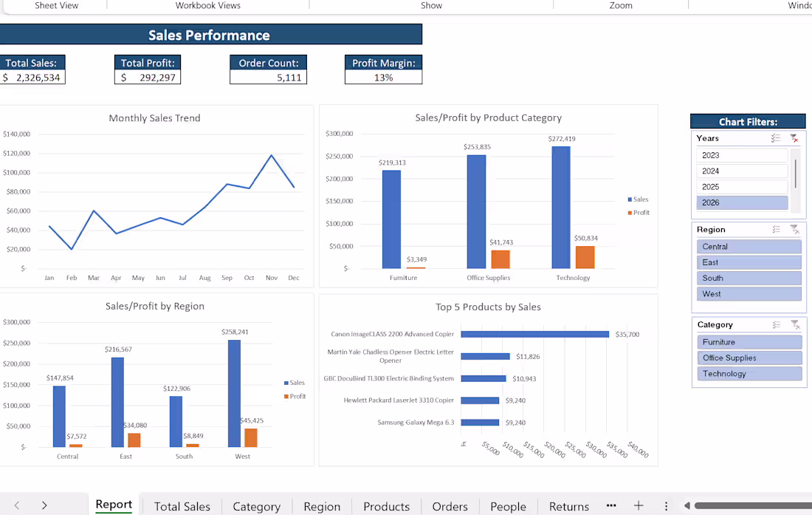Toggle Technology category filter
Screen dimensions: 812x515
[x=749, y=374]
